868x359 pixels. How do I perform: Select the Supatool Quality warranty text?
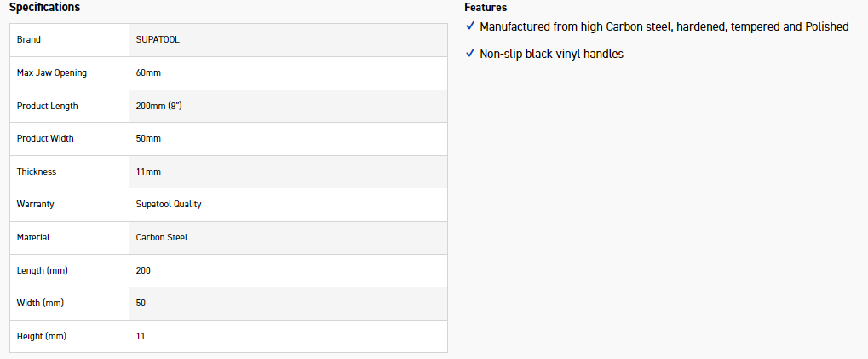pos(169,205)
